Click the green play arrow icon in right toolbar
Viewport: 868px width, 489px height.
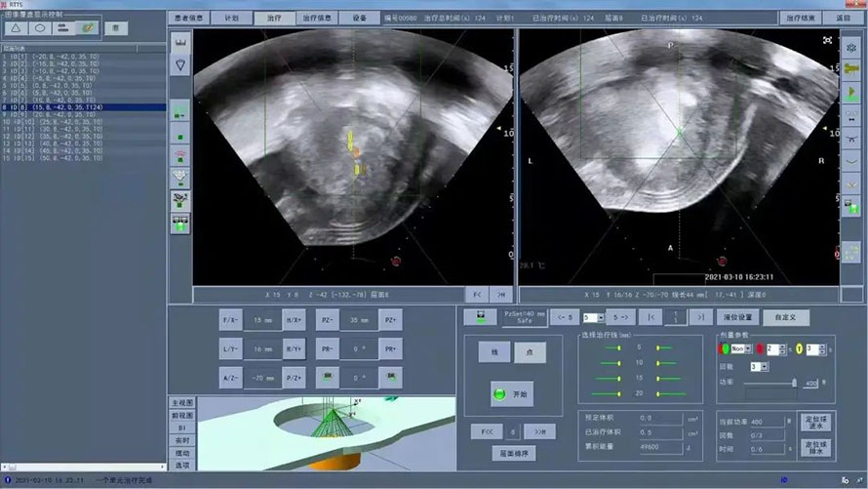click(852, 94)
